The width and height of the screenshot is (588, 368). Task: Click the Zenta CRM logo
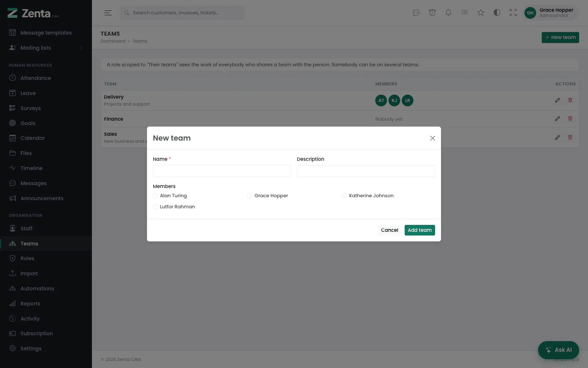pos(33,13)
